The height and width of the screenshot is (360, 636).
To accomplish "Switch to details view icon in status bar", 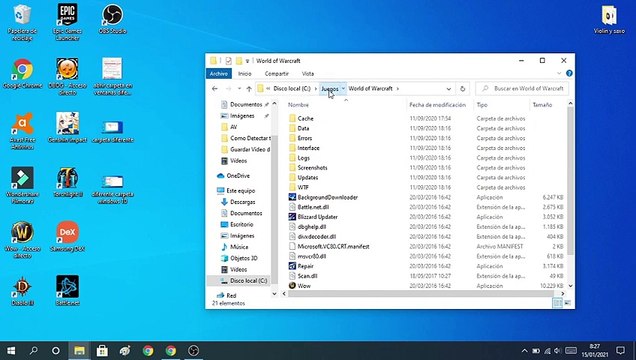I will (x=558, y=303).
